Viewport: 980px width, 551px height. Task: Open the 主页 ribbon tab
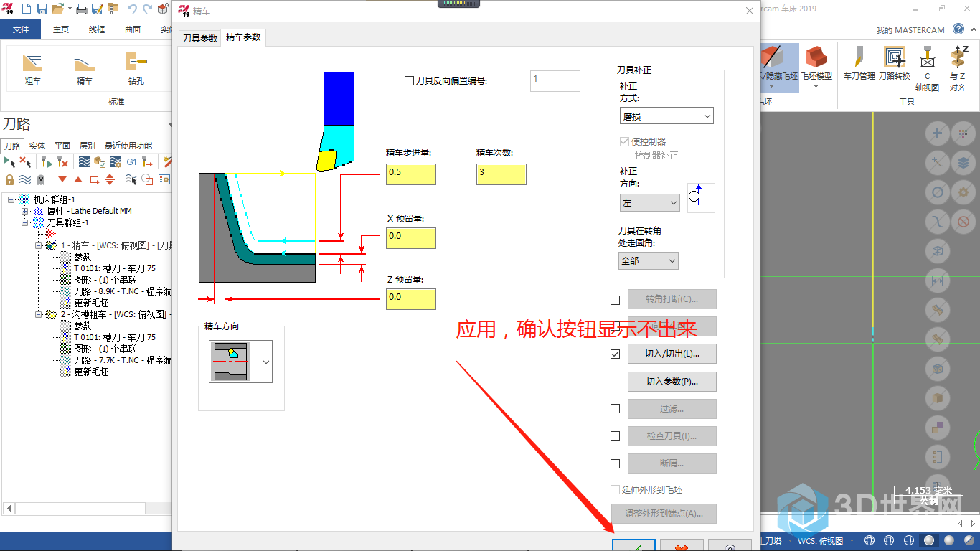pos(61,29)
